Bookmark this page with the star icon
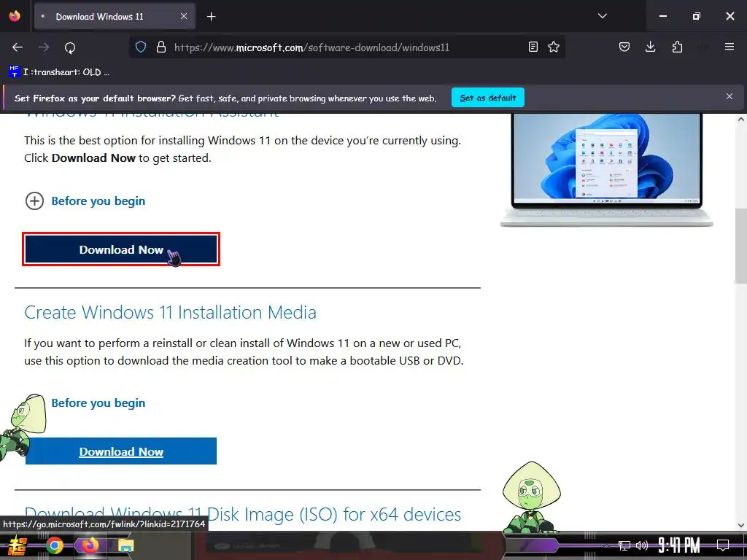Image resolution: width=747 pixels, height=560 pixels. point(554,47)
